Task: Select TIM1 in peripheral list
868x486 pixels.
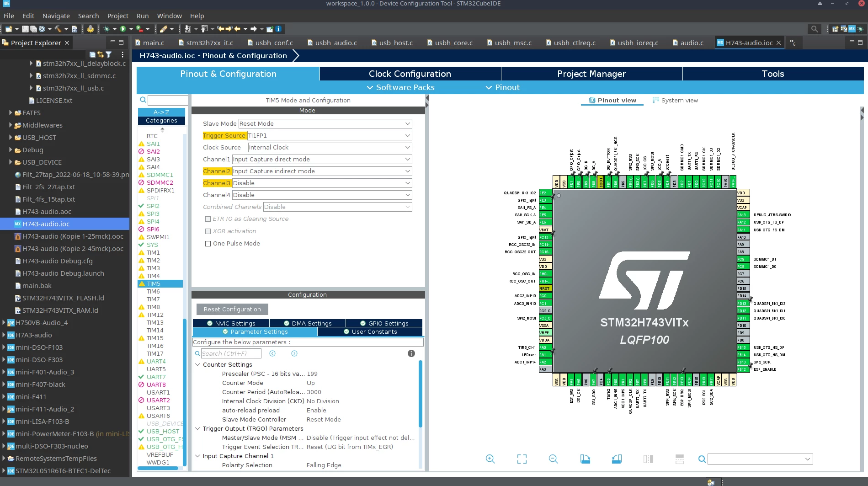Action: point(153,253)
